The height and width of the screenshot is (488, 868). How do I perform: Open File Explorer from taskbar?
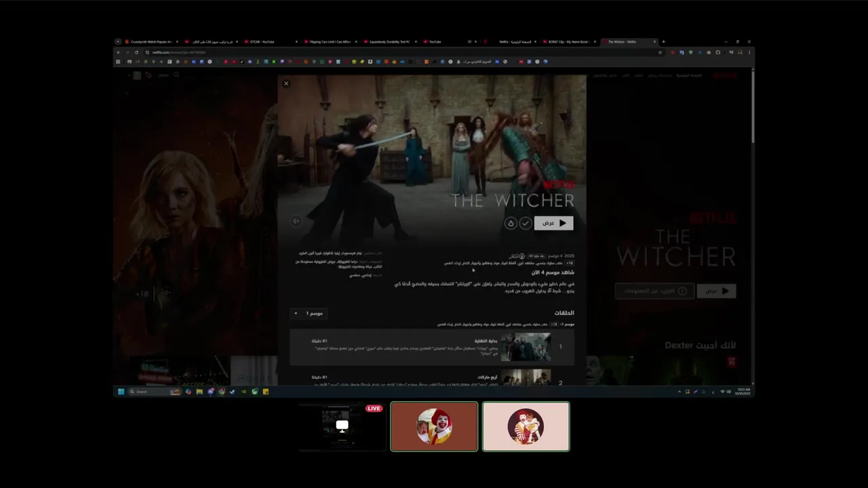[199, 391]
